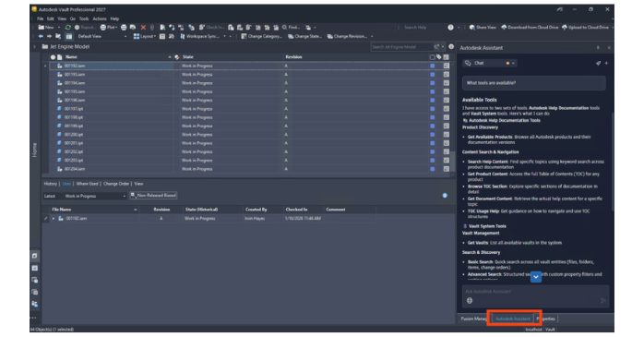The image size is (644, 337).
Task: Switch to the Where Used tab
Action: pos(87,184)
